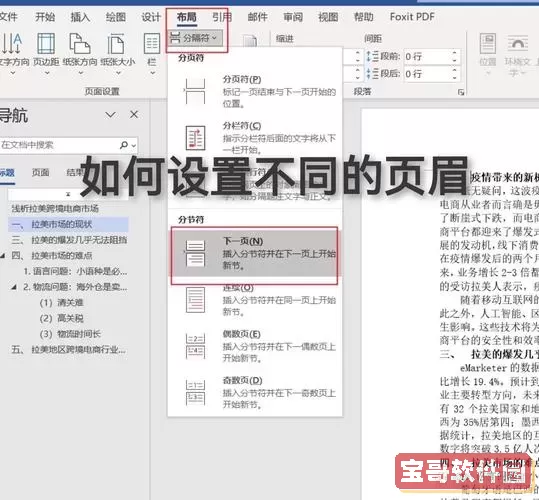Open 纸张方向 dropdown arrow

coord(81,73)
